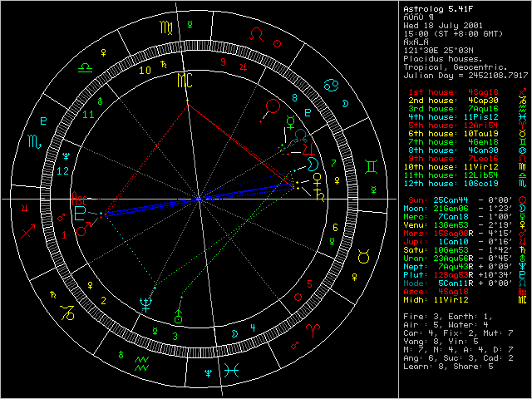
Task: Select house number 11 on the wheel
Action: 88,115
